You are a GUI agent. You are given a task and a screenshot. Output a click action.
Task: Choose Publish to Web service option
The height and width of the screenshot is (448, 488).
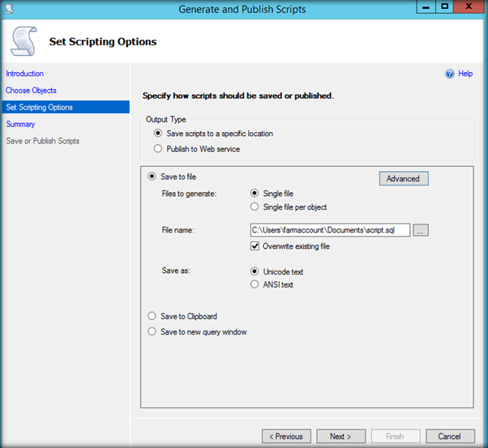[158, 149]
